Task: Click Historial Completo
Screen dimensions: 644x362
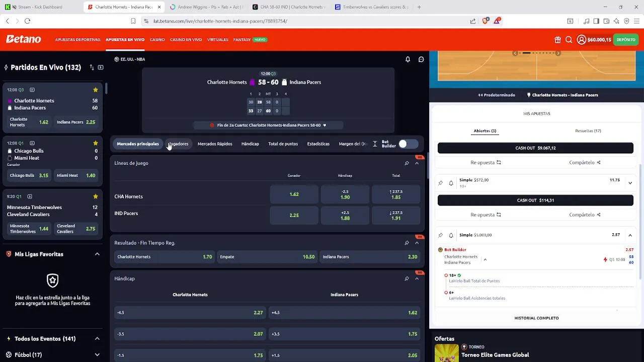Action: pos(536,318)
